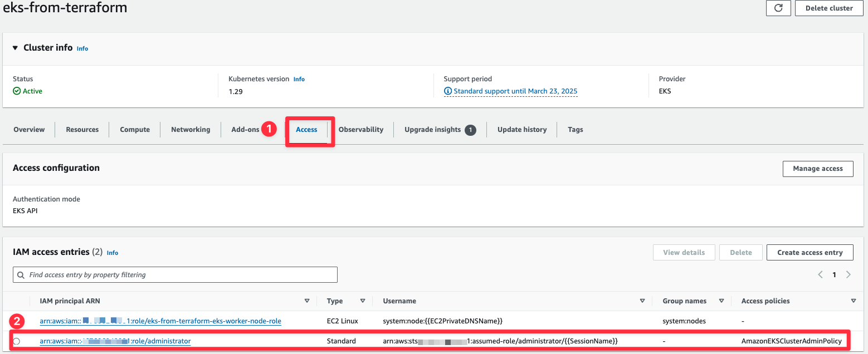Select the administrator role radio button
Viewport: 868px width, 354px height.
(16, 341)
